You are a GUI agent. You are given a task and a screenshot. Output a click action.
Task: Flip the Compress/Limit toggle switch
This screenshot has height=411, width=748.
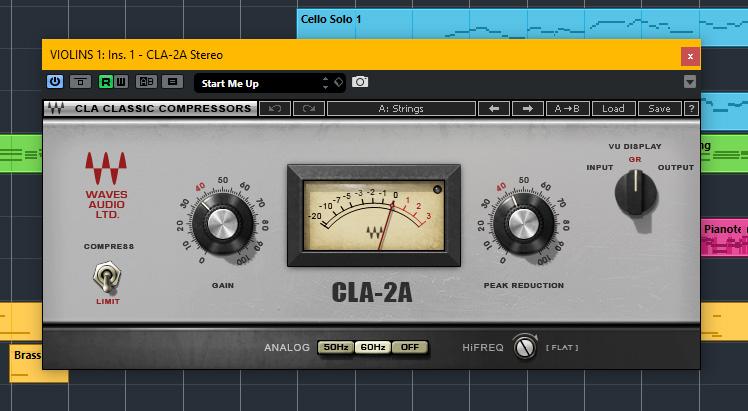(107, 277)
